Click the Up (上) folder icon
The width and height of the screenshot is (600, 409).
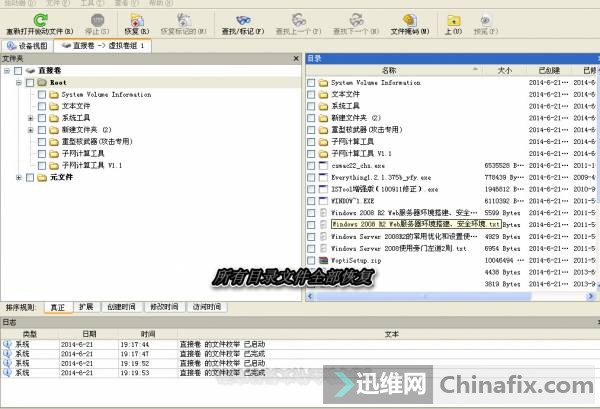point(453,20)
